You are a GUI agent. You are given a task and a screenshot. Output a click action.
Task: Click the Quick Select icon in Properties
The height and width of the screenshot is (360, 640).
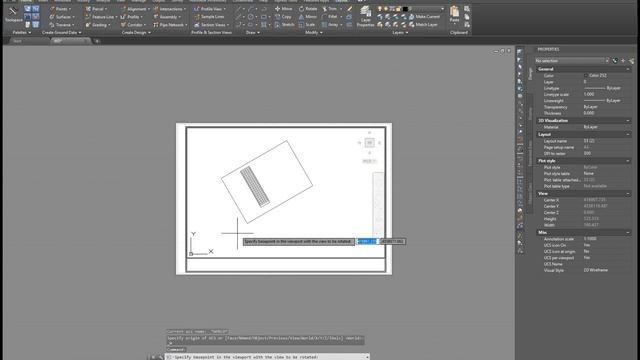[x=631, y=61]
